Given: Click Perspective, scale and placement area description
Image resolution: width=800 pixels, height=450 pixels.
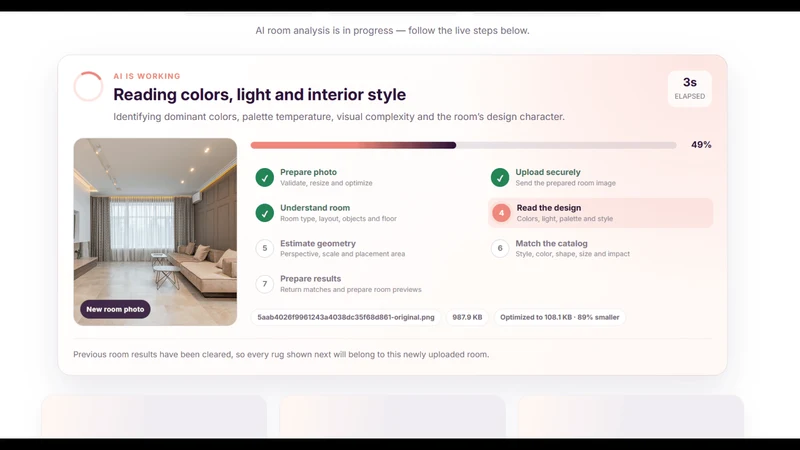Looking at the screenshot, I should coord(342,254).
